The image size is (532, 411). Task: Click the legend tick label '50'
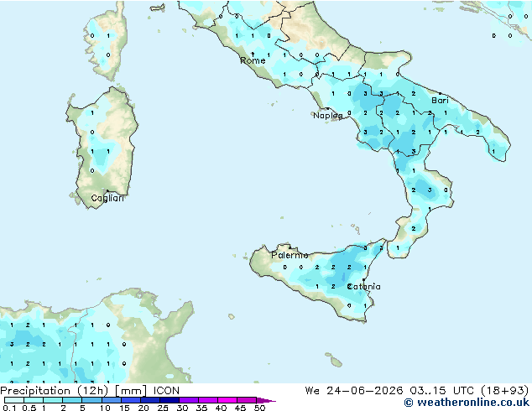point(259,408)
